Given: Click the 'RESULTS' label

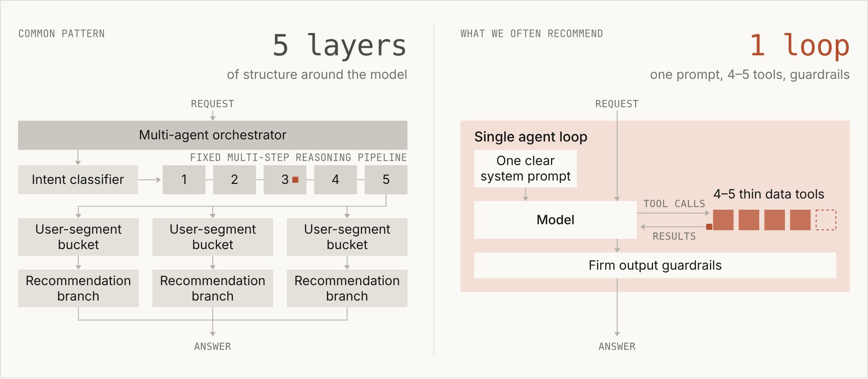Looking at the screenshot, I should coord(674,236).
